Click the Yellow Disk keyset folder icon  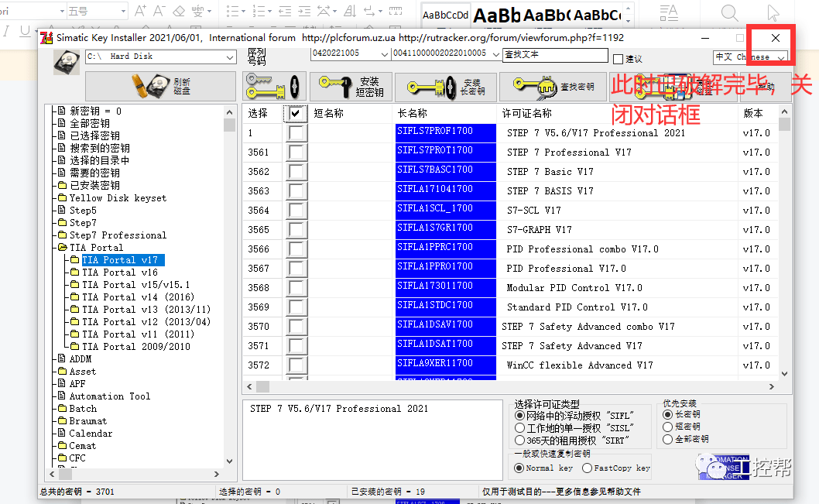[63, 198]
